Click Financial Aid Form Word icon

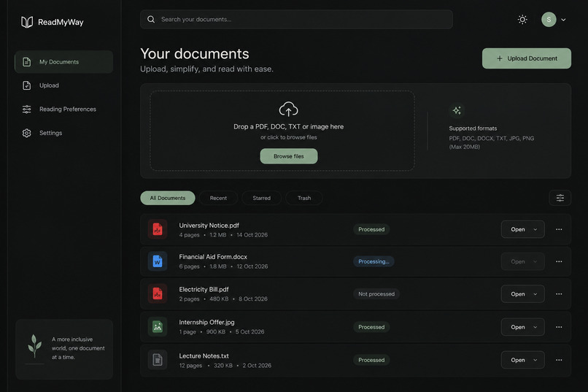(x=158, y=261)
